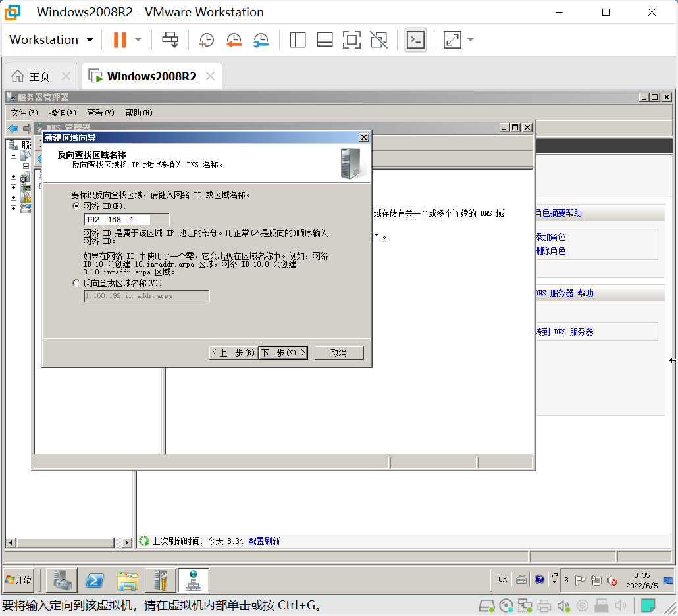Click the disabled 1.168.192.in-addr.arpa field
This screenshot has height=616, width=678.
(x=147, y=296)
